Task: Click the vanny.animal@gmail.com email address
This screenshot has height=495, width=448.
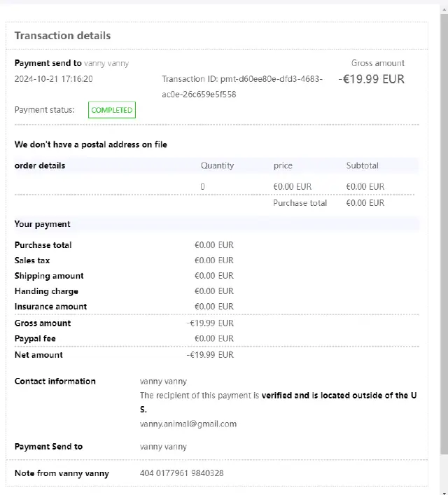Action: pyautogui.click(x=188, y=424)
